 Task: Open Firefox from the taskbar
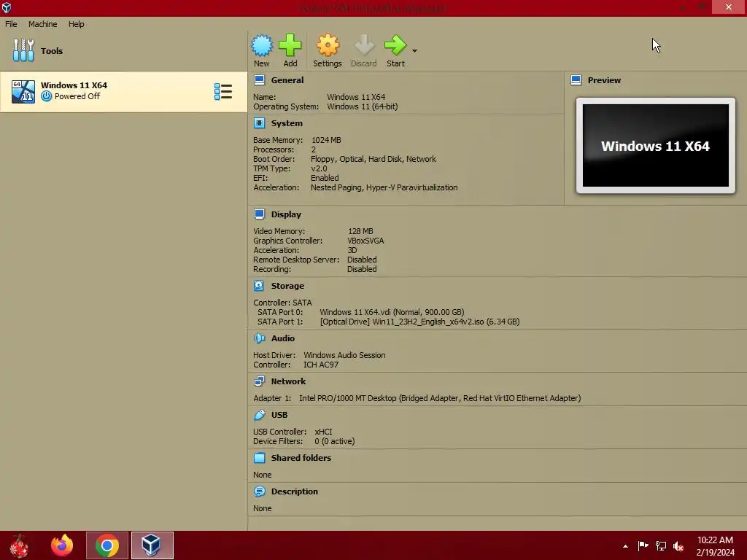(x=62, y=545)
